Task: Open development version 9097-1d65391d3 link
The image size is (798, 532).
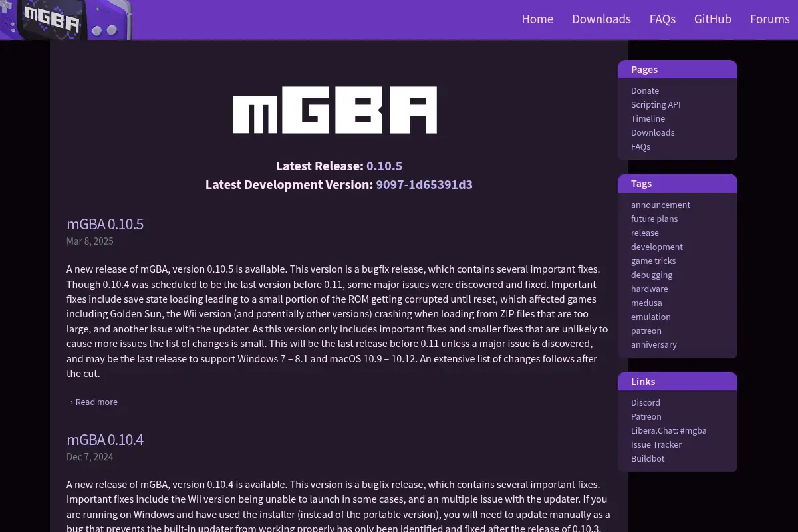Action: (x=424, y=185)
